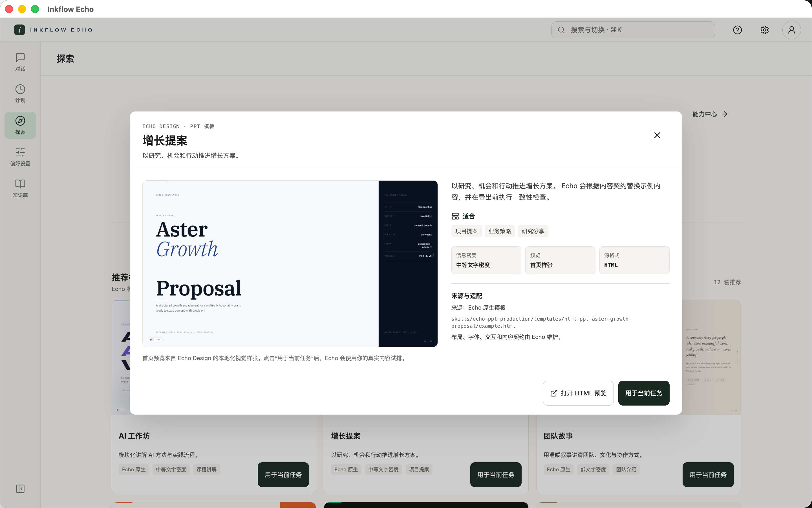This screenshot has height=508, width=812.
Task: Open the 对话 chat sidebar icon
Action: coord(20,62)
